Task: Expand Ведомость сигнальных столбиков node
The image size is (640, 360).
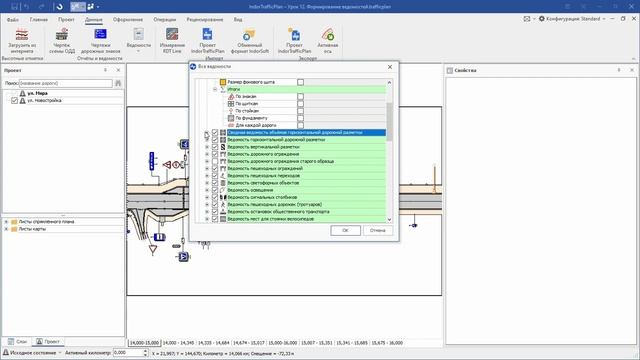Action: pyautogui.click(x=207, y=197)
